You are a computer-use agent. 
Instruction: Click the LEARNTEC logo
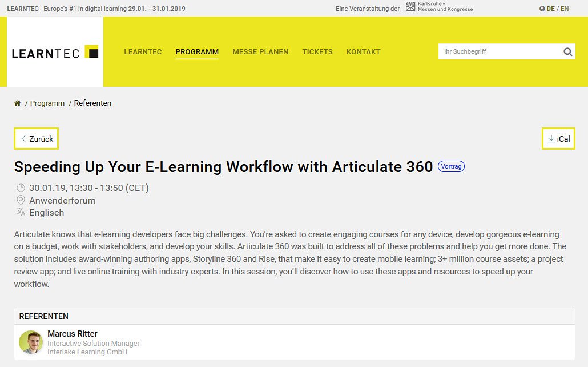pyautogui.click(x=55, y=51)
